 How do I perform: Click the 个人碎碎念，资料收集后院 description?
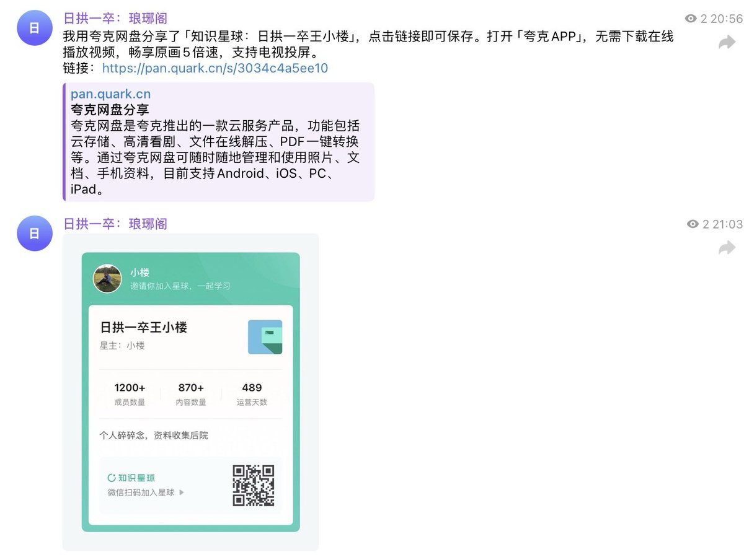pyautogui.click(x=154, y=435)
